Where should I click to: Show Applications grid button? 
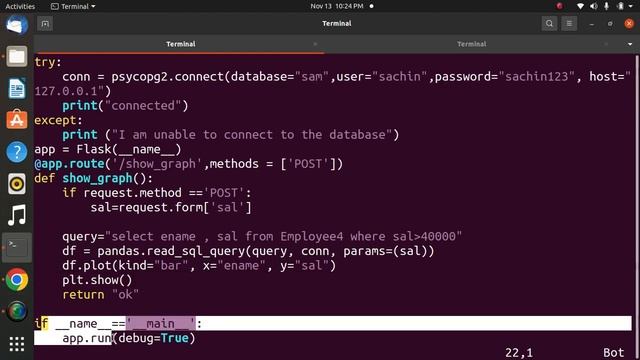17,344
